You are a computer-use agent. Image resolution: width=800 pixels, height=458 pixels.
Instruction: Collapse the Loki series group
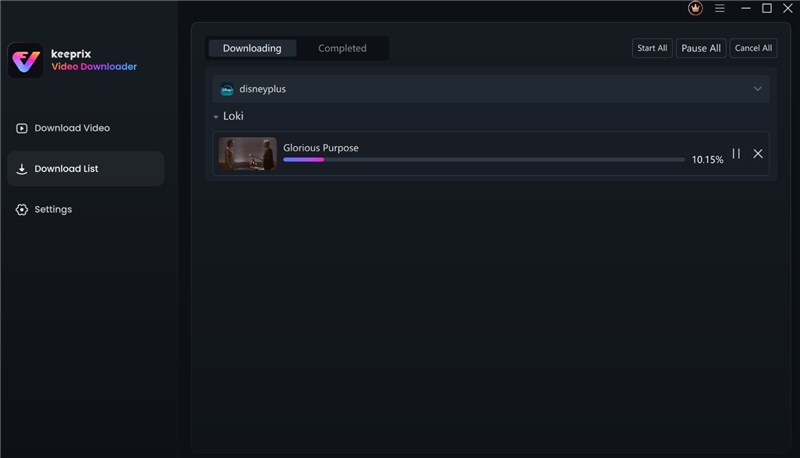[x=216, y=117]
